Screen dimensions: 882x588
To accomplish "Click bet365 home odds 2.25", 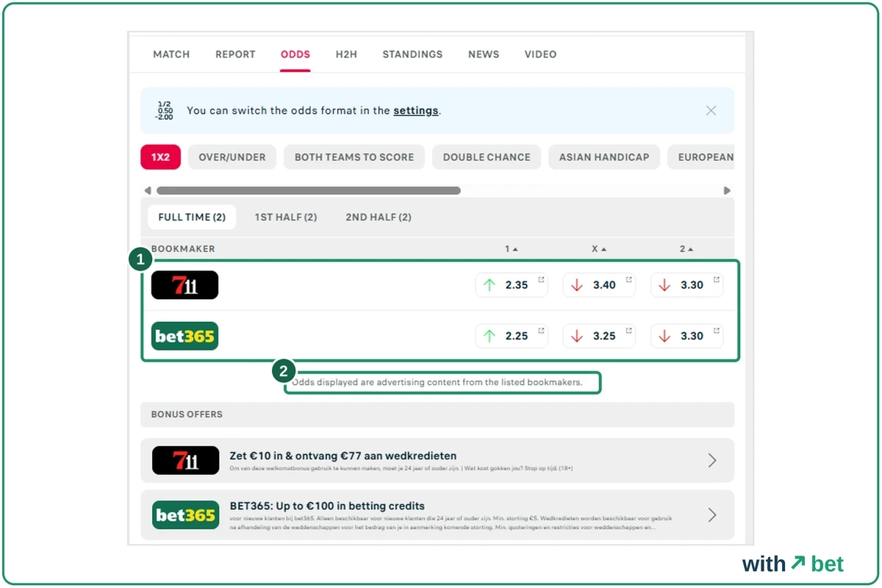I will click(512, 336).
